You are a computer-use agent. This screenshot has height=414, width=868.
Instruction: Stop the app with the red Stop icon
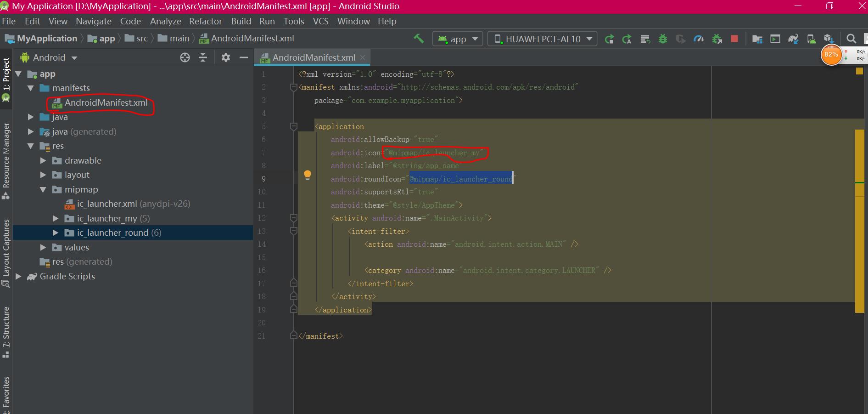pyautogui.click(x=734, y=39)
